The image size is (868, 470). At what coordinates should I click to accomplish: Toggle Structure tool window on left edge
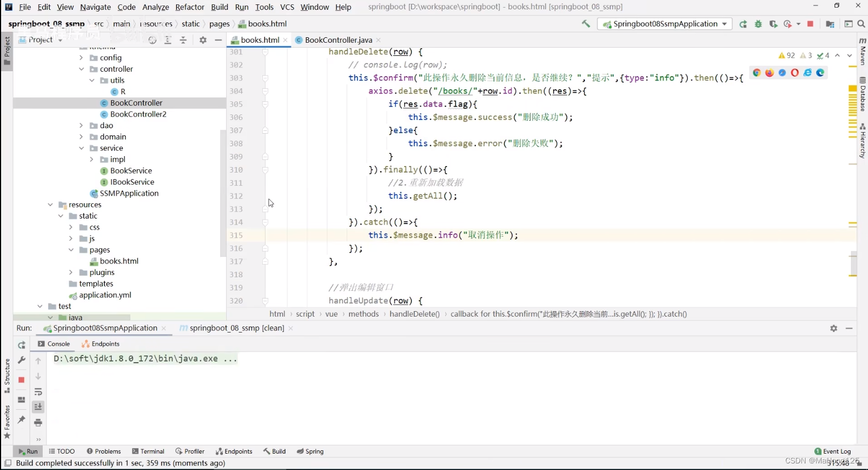7,376
